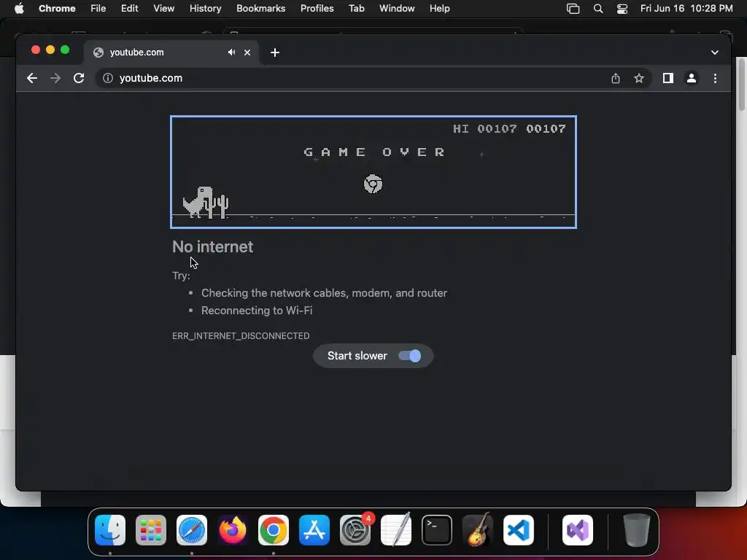Viewport: 747px width, 560px height.
Task: Open the App Store from the dock
Action: coord(314,530)
